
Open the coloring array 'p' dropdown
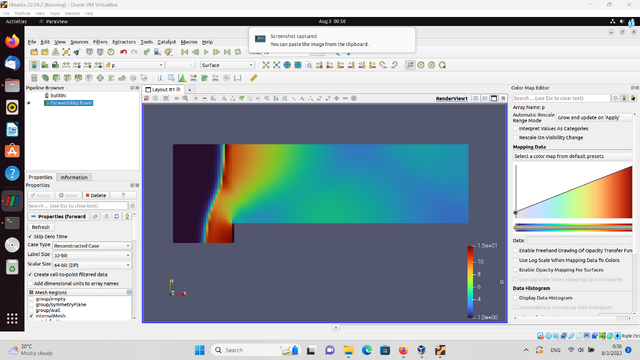pyautogui.click(x=135, y=65)
